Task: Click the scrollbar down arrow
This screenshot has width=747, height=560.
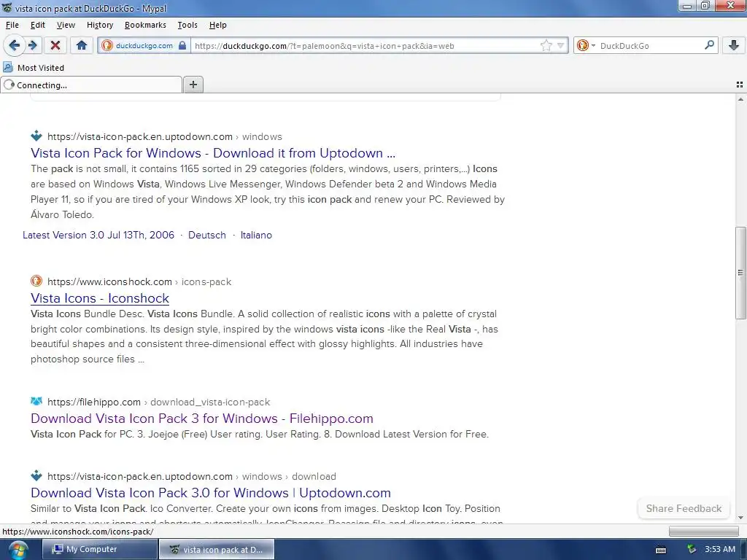Action: [740, 518]
